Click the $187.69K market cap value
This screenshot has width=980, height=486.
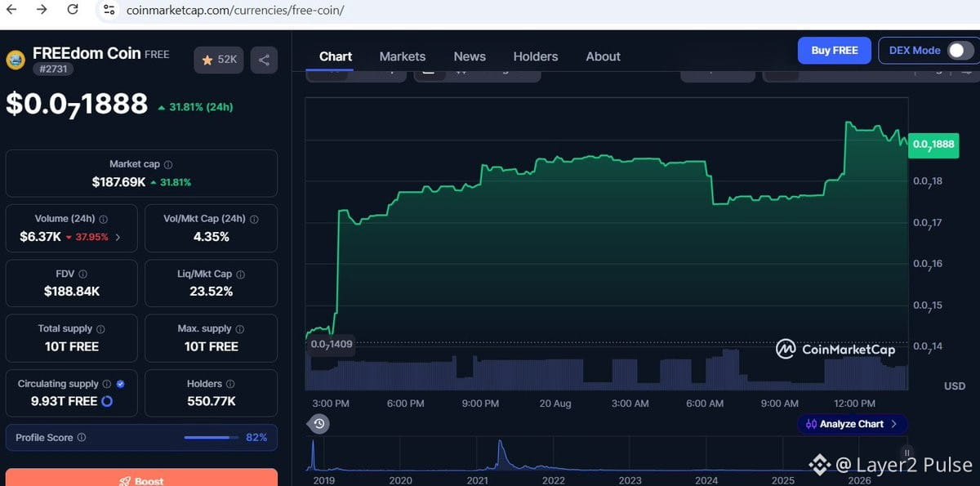point(118,182)
